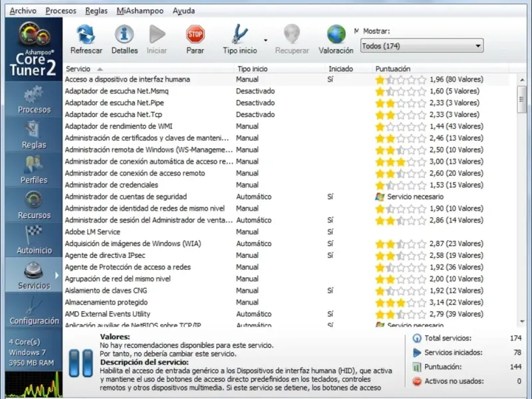
Task: Expand the Tipo inicio dropdown arrow
Action: [x=265, y=41]
